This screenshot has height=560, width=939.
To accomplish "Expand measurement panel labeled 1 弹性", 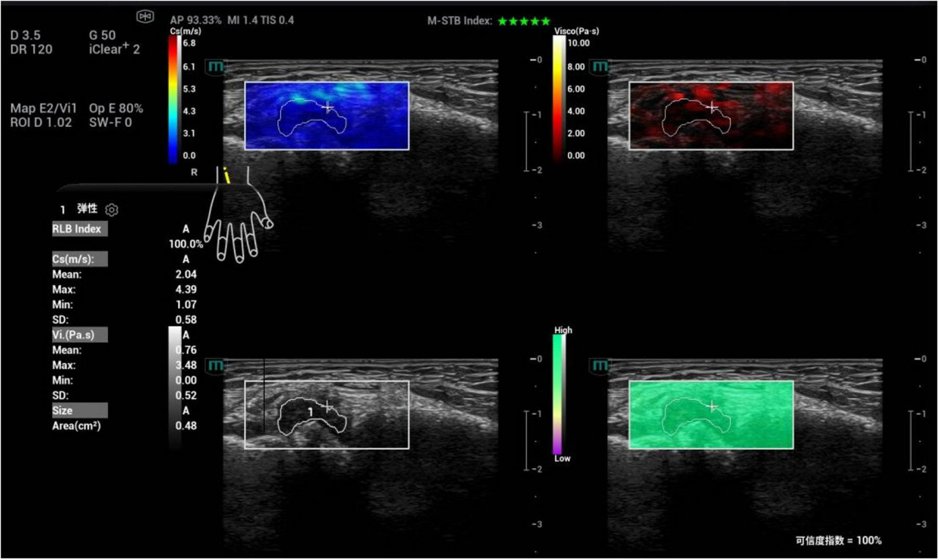I will (79, 209).
